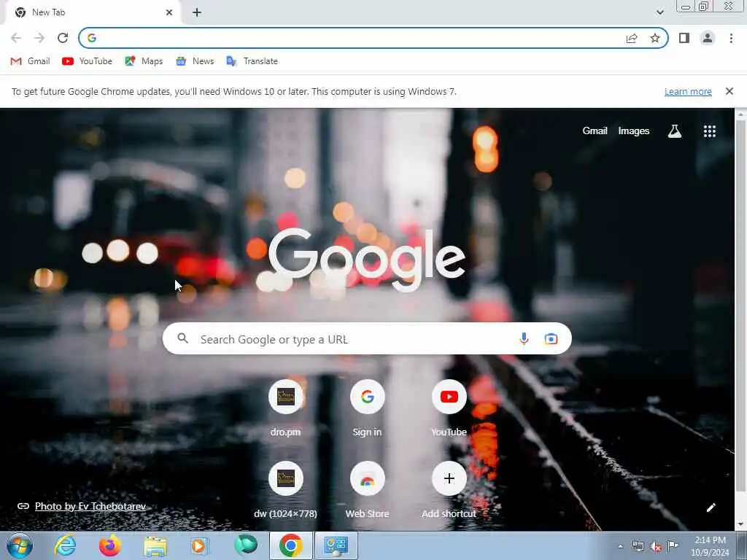Viewport: 747px width, 560px height.
Task: Click the customize Chrome pencil icon
Action: pos(711,507)
